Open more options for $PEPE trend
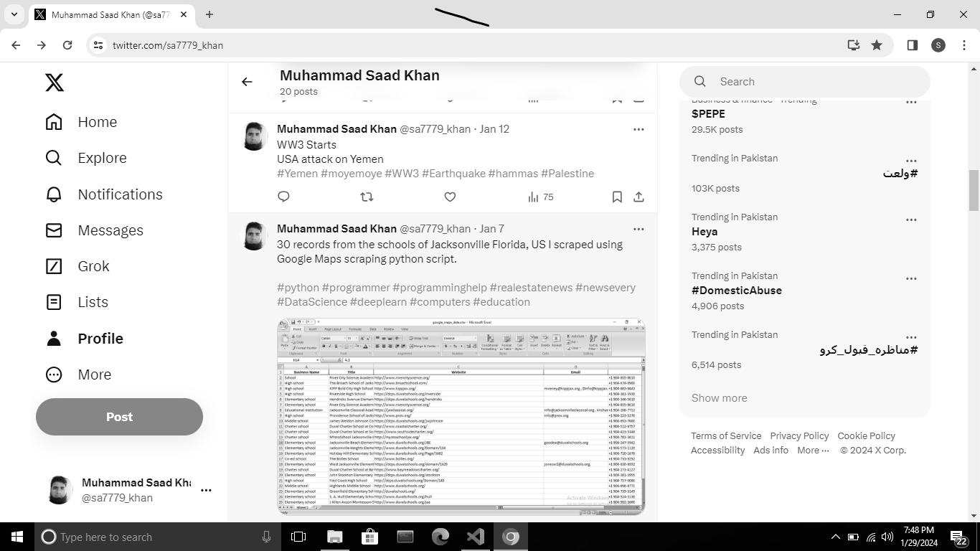The width and height of the screenshot is (980, 551). (x=911, y=102)
